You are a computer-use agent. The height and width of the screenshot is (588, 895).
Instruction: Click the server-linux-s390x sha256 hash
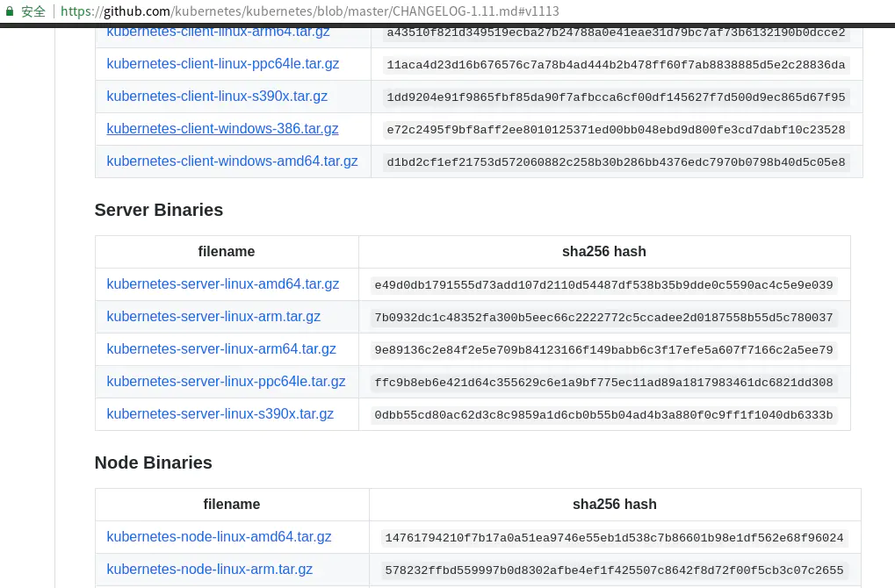pos(603,415)
